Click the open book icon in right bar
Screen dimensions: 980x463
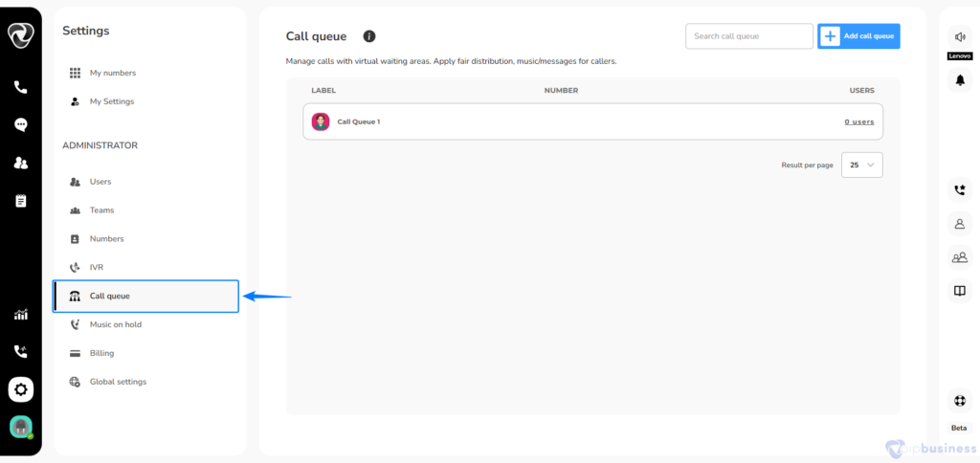tap(960, 291)
